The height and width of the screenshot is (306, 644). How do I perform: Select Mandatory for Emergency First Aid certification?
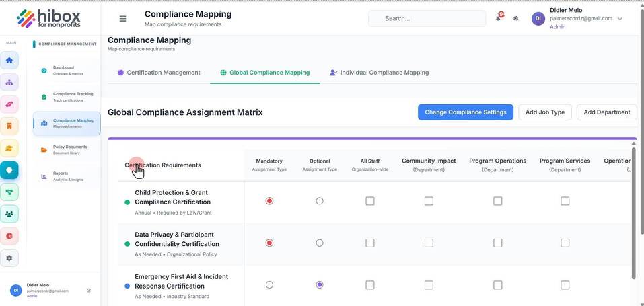(269, 284)
